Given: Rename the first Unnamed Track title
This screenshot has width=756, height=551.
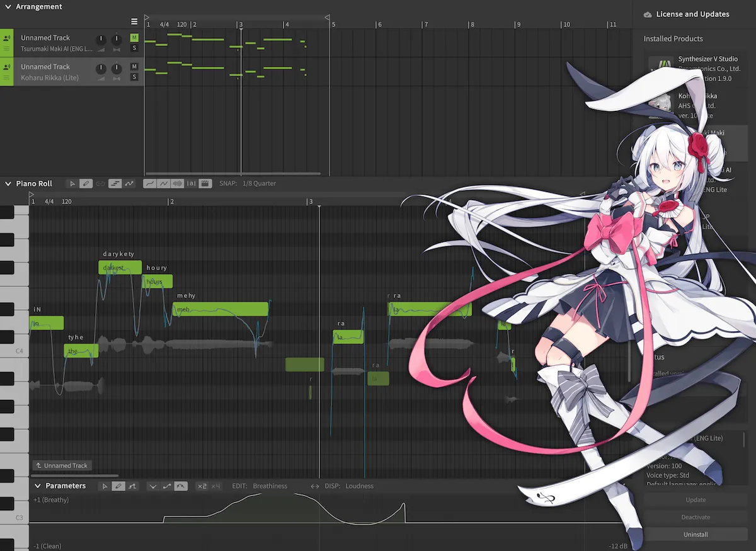Looking at the screenshot, I should (45, 38).
